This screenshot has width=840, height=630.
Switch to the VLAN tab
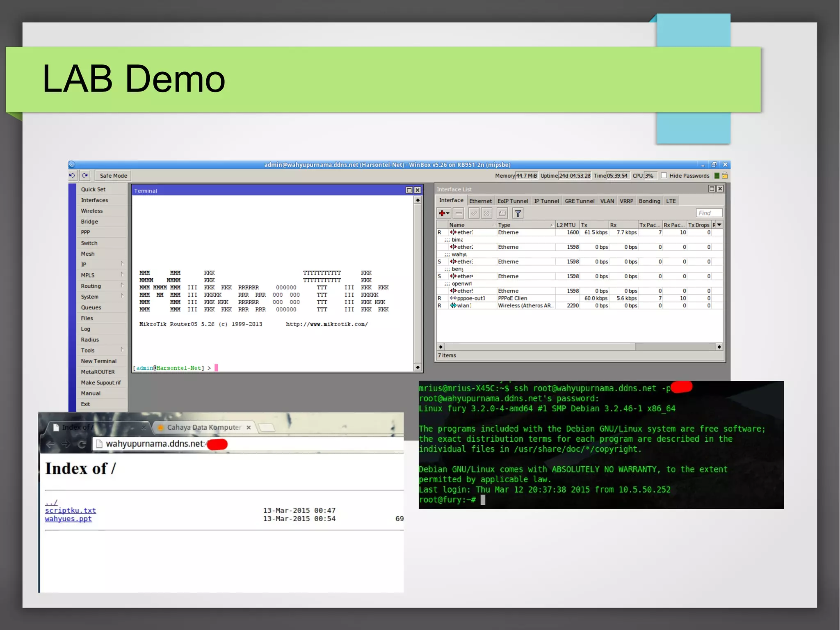point(607,201)
